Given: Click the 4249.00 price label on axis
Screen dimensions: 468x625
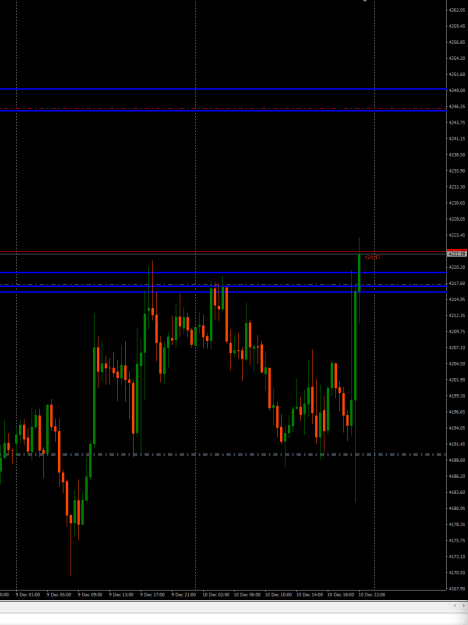Looking at the screenshot, I should [457, 90].
